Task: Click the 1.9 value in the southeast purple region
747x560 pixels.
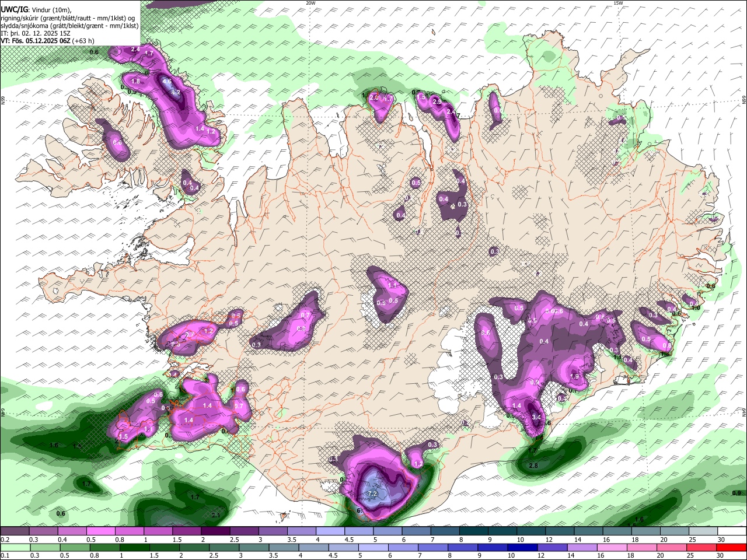Action: tap(574, 376)
